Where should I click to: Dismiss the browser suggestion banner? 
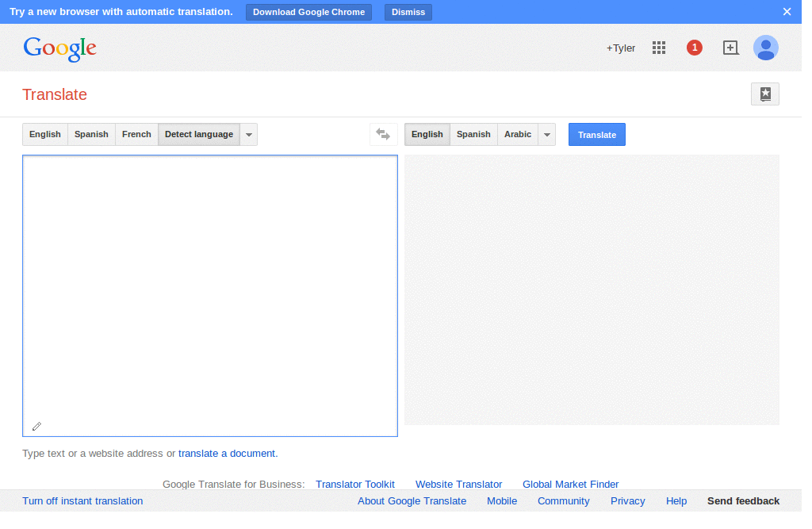tap(408, 12)
